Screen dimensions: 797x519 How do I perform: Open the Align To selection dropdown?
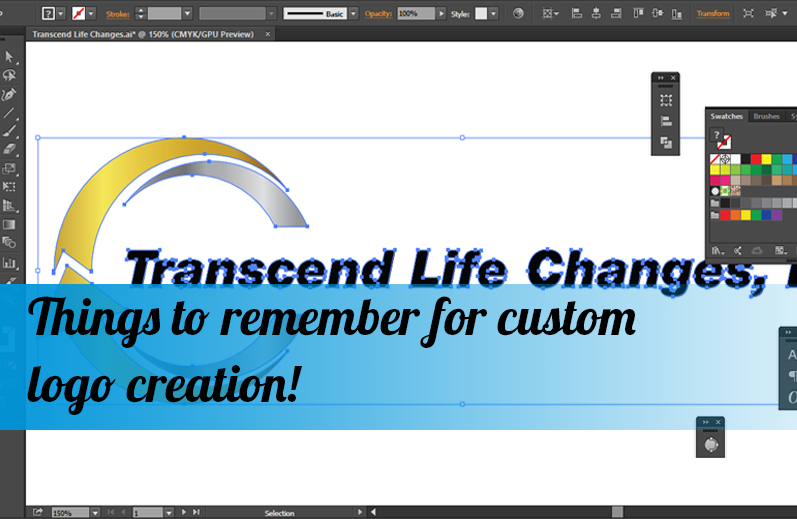click(x=550, y=14)
